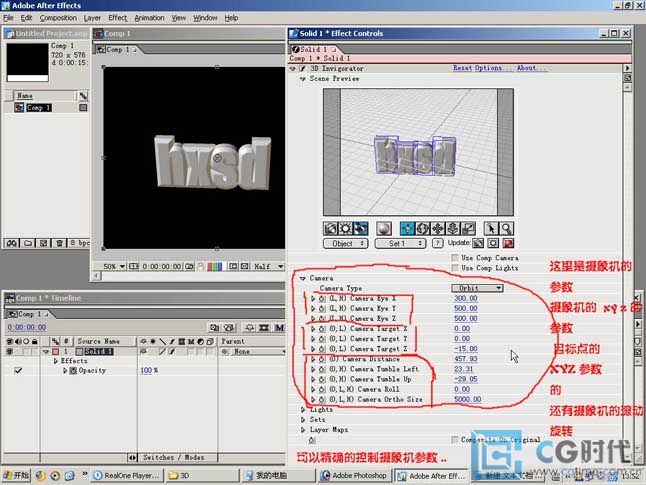Open the Half resolution dropdown

pos(268,267)
